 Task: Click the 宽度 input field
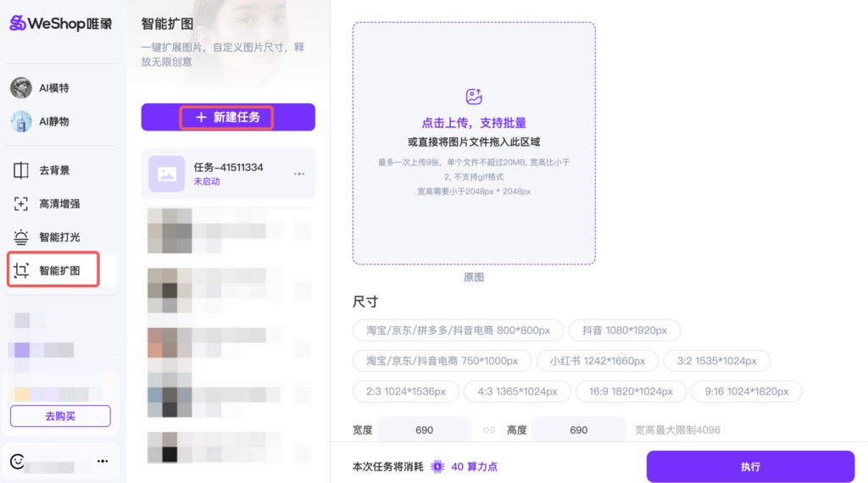pos(425,430)
